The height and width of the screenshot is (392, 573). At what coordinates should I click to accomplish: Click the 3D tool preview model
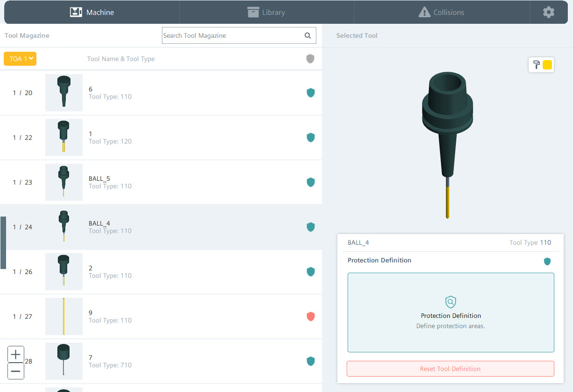pos(447,144)
